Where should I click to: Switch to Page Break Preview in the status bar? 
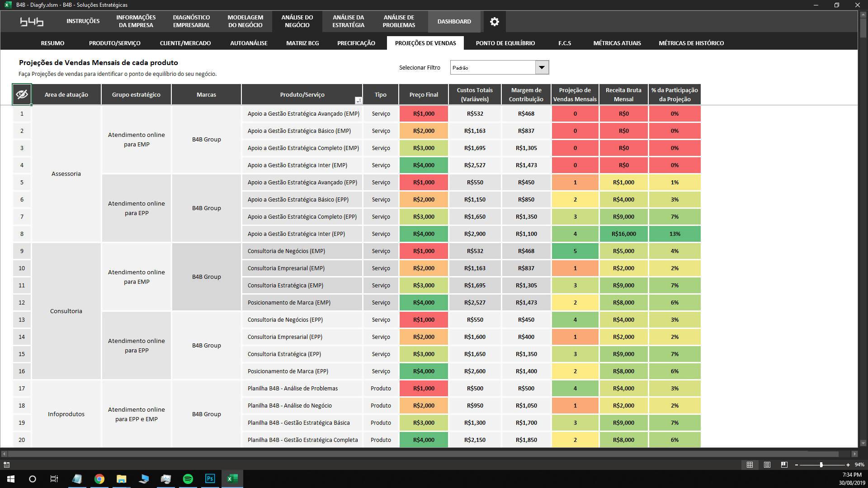click(784, 465)
